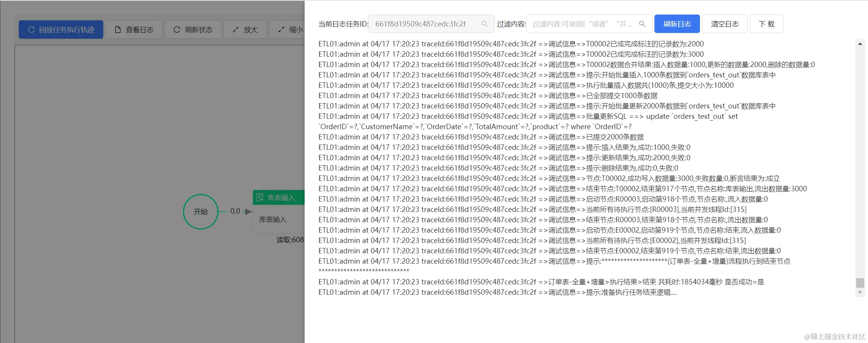Click the 读取:608 read count label
The width and height of the screenshot is (868, 343).
[x=290, y=240]
